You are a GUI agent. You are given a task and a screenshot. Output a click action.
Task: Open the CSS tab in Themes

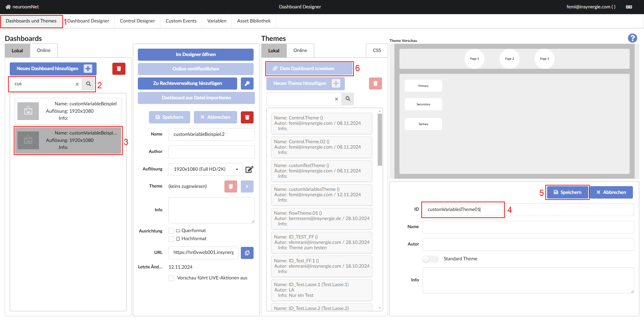(377, 50)
